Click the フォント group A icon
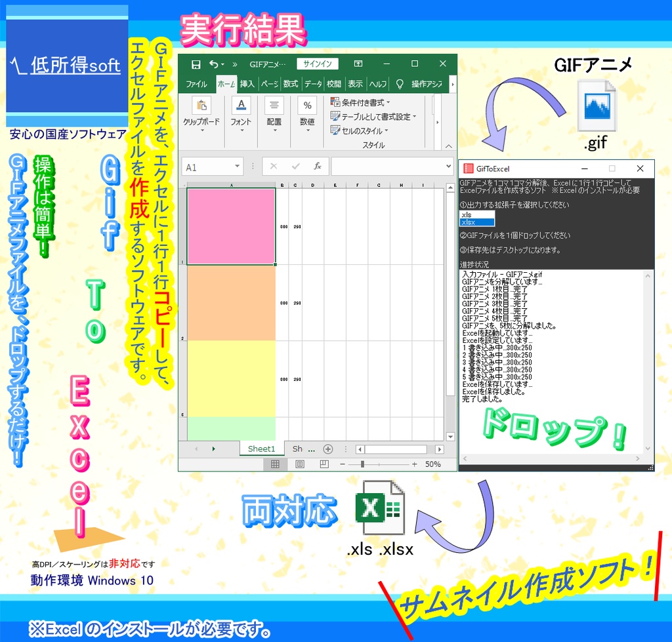Screen dimensions: 672x642 pyautogui.click(x=241, y=105)
